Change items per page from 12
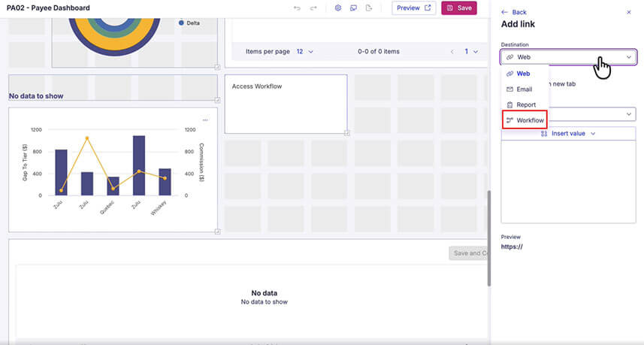Screen dimensions: 644x345 point(305,51)
